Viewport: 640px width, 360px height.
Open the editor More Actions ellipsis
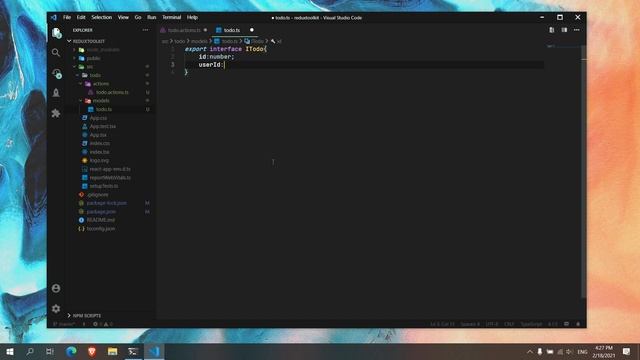[x=576, y=30]
